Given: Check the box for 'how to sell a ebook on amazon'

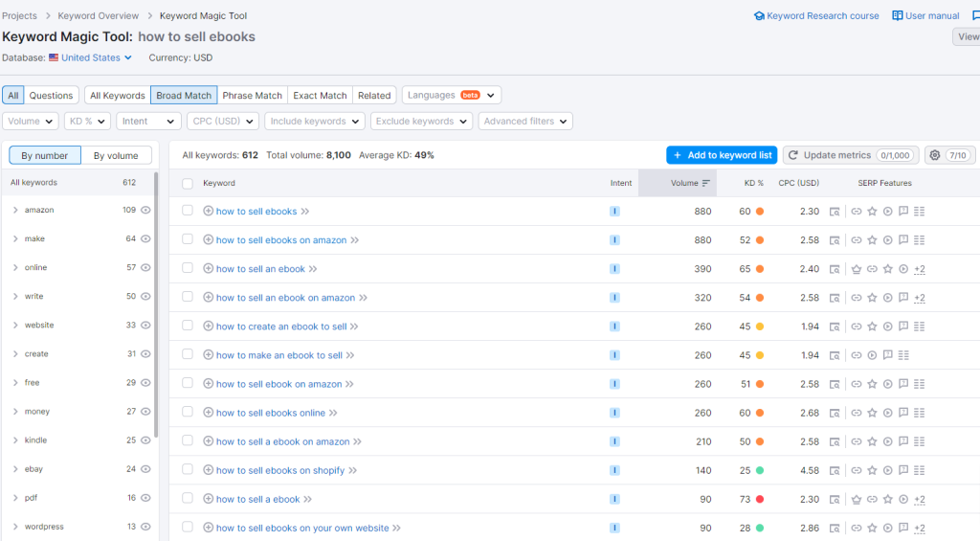Looking at the screenshot, I should [188, 440].
